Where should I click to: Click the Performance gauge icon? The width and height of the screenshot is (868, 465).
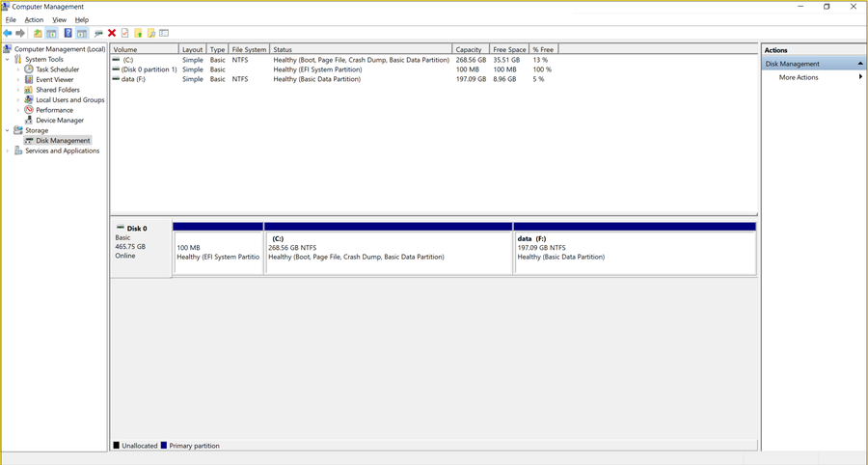click(x=29, y=110)
